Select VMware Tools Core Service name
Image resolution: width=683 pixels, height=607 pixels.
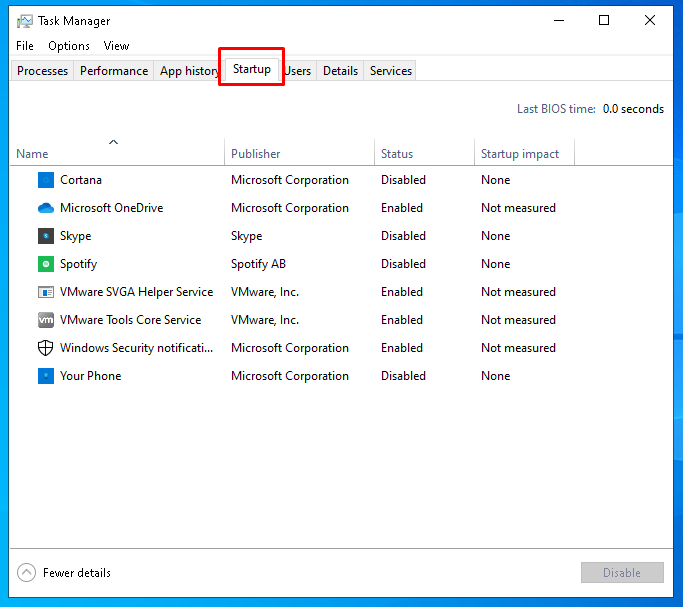(x=130, y=320)
